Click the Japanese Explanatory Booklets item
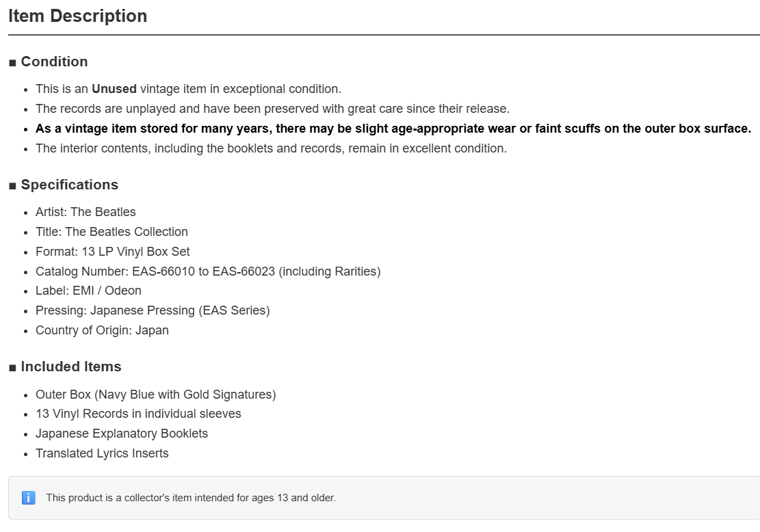 [122, 434]
